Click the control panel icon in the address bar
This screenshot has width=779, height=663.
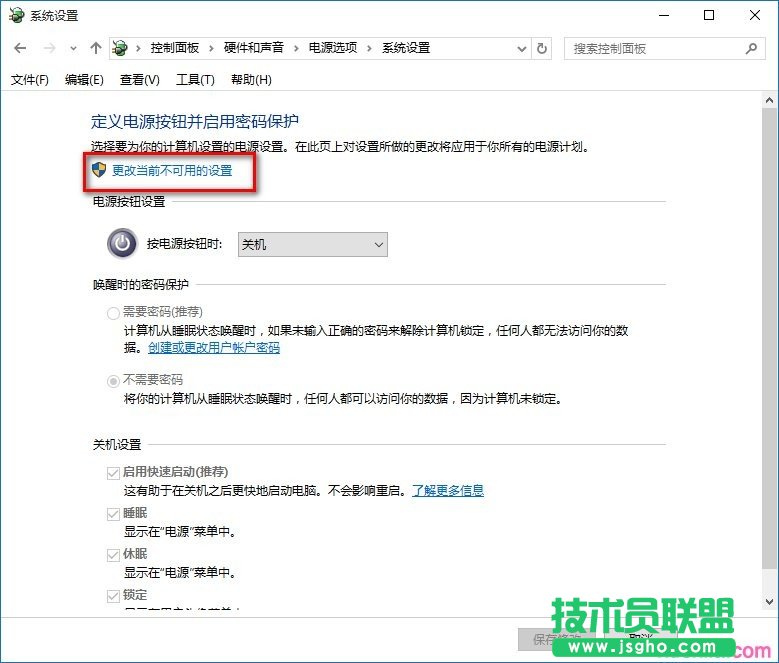click(121, 48)
